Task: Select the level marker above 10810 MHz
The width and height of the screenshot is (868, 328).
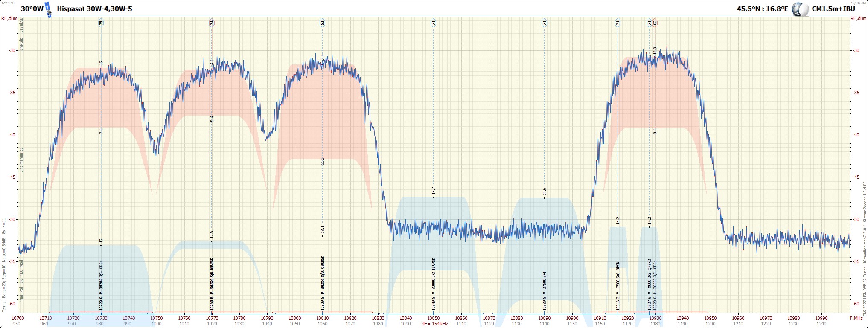Action: (x=323, y=23)
